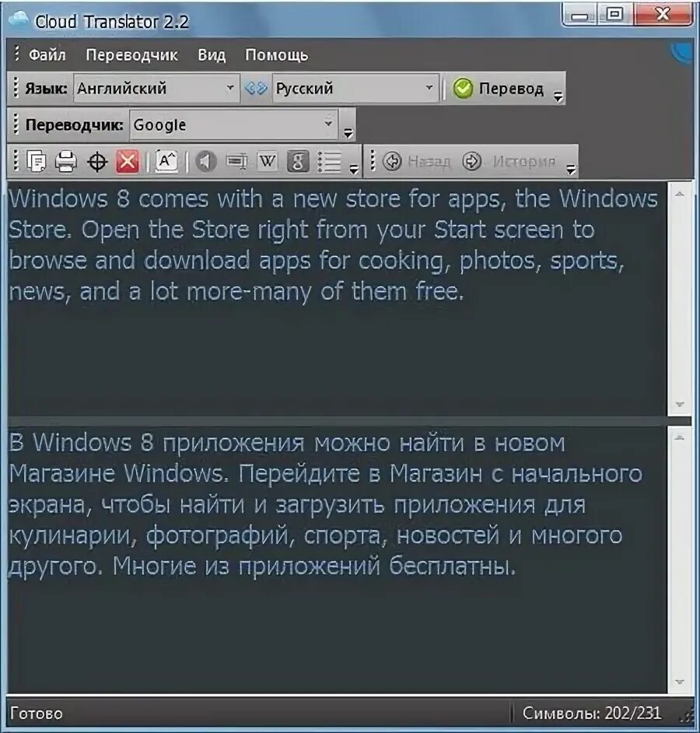Image resolution: width=700 pixels, height=733 pixels.
Task: Click the grip handle of language toolbar
Action: [x=16, y=88]
